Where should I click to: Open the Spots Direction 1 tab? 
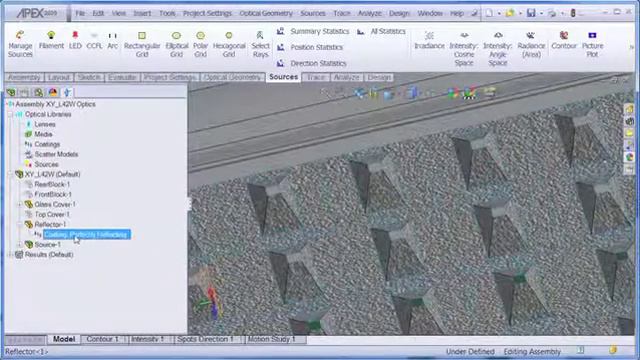(205, 339)
